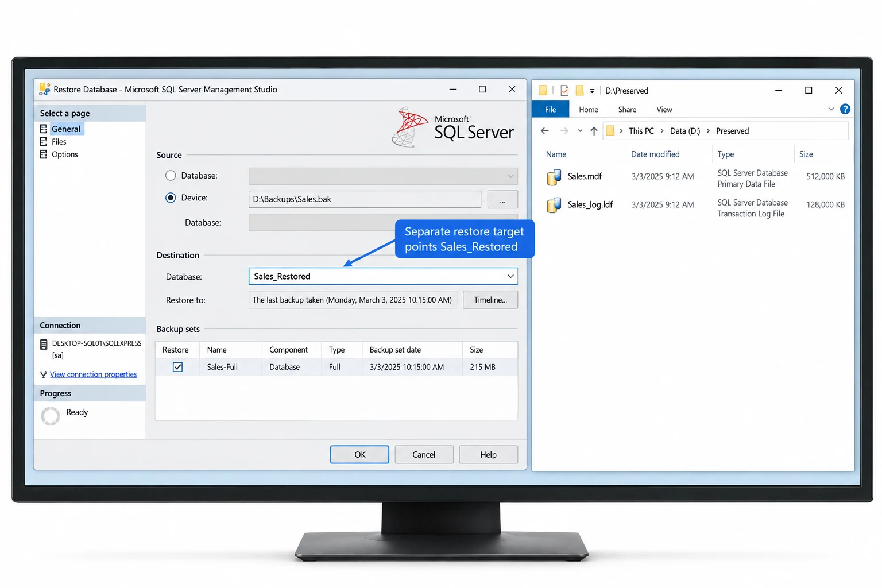This screenshot has width=882, height=588.
Task: Click the Restore Database title bar icon
Action: tap(44, 90)
